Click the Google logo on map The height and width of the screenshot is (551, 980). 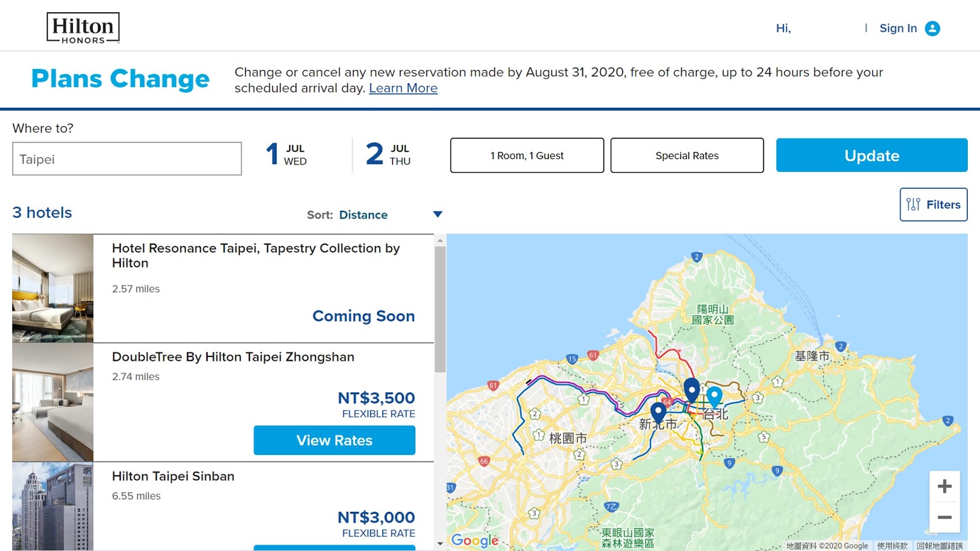[x=475, y=541]
